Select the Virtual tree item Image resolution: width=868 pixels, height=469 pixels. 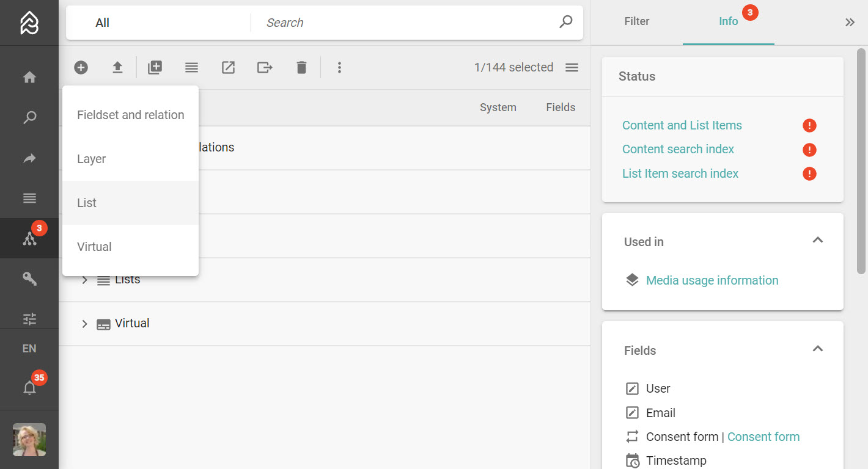[132, 323]
